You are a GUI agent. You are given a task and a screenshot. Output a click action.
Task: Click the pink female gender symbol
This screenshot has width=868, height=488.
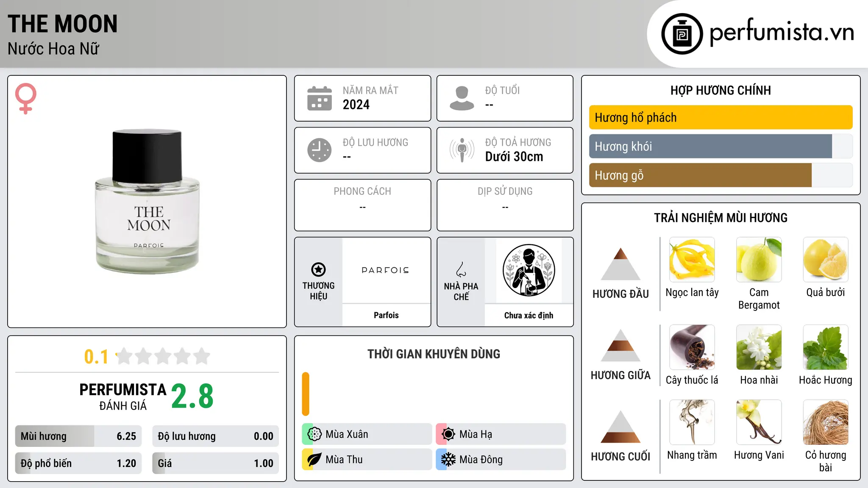[26, 99]
